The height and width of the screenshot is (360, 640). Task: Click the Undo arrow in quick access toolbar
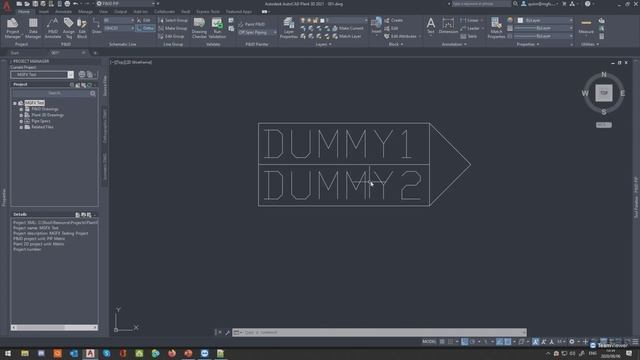tap(76, 4)
